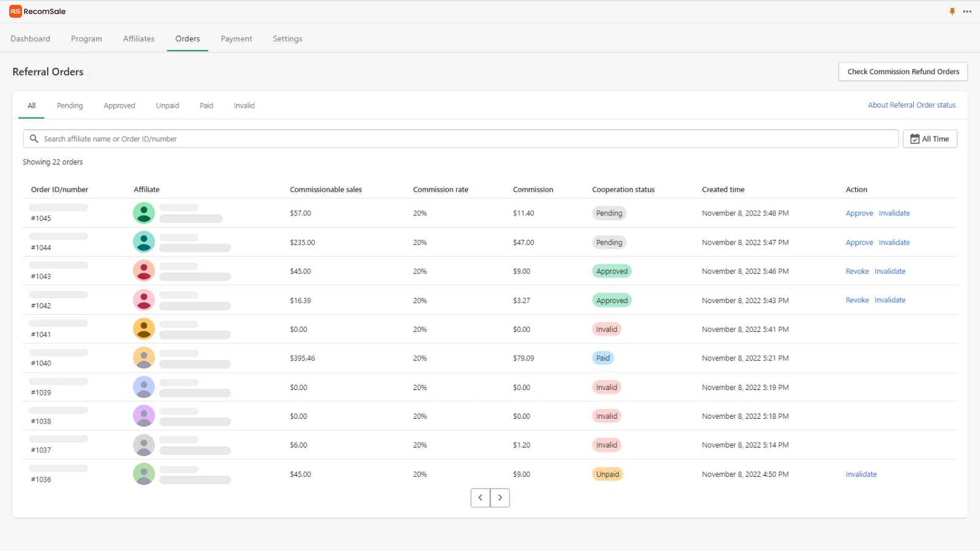
Task: Revoke approval of order #1042
Action: point(857,300)
